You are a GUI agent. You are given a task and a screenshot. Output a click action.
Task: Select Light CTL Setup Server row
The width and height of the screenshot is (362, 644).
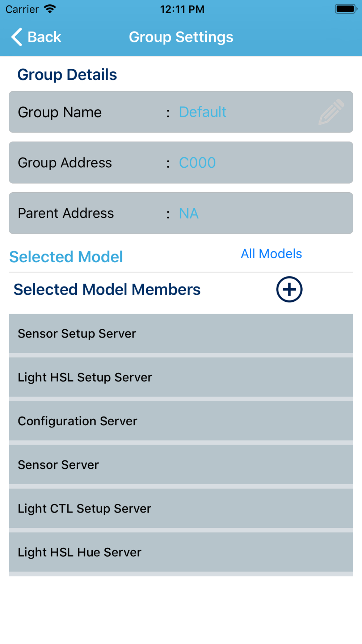coord(181,509)
